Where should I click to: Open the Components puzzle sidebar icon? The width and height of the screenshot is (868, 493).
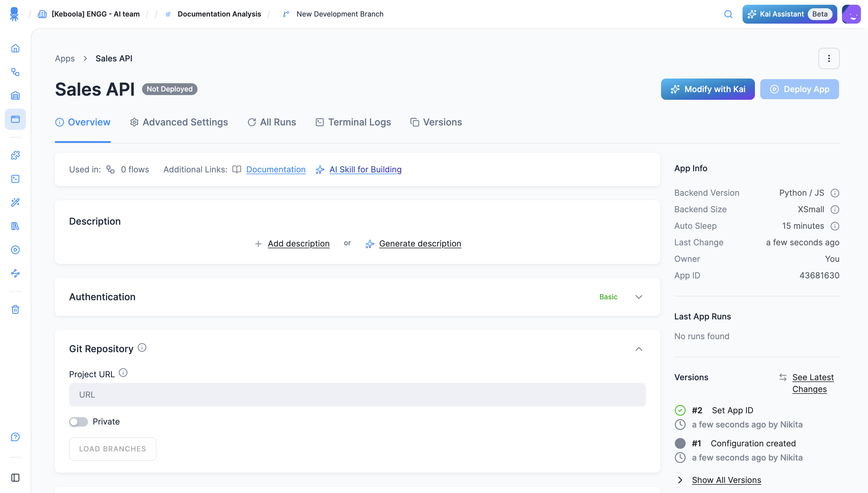tap(15, 155)
